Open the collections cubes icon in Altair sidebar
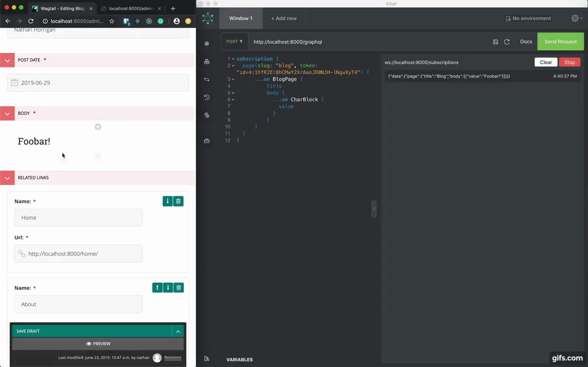Screen dimensions: 588x367 [207, 61]
